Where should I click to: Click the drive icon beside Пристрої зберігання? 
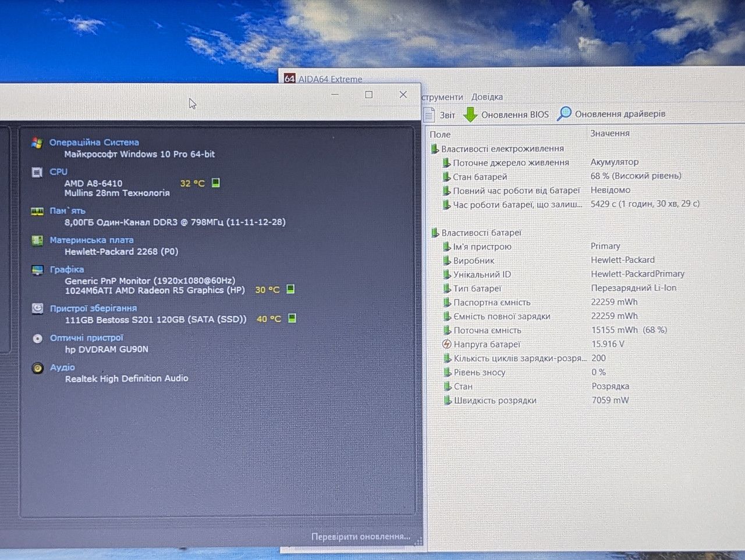tap(37, 309)
